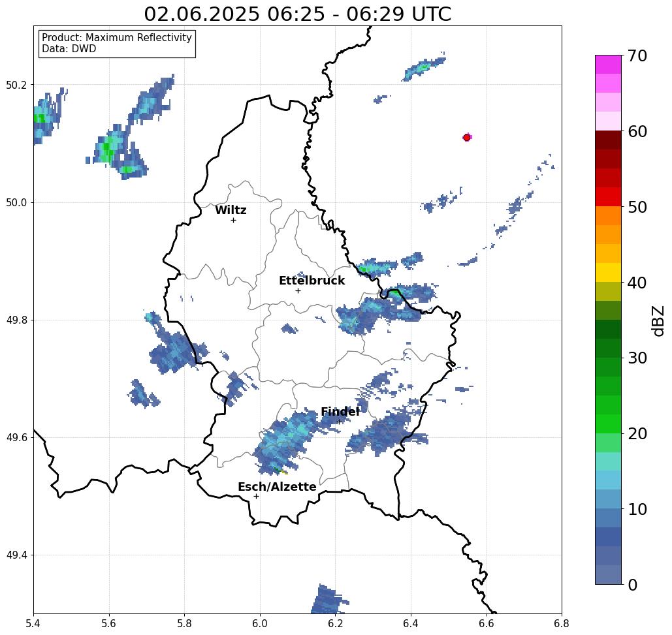Pick the yellow colorbar swatch at 40
Screen dimensions: 672x635
point(608,273)
